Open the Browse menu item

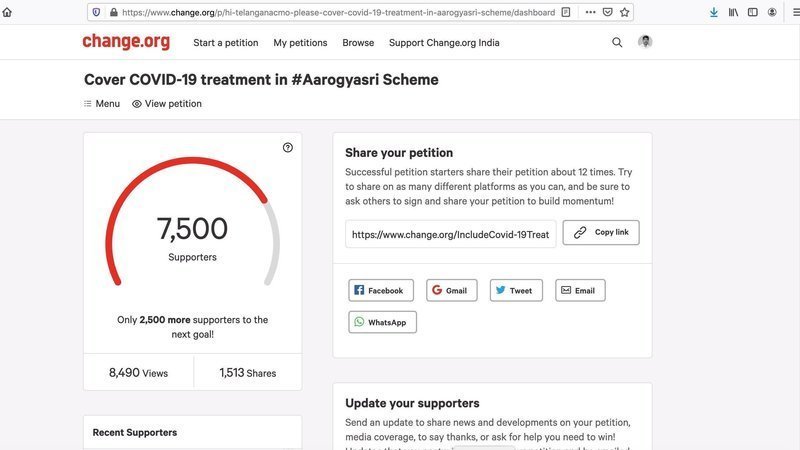pyautogui.click(x=358, y=43)
